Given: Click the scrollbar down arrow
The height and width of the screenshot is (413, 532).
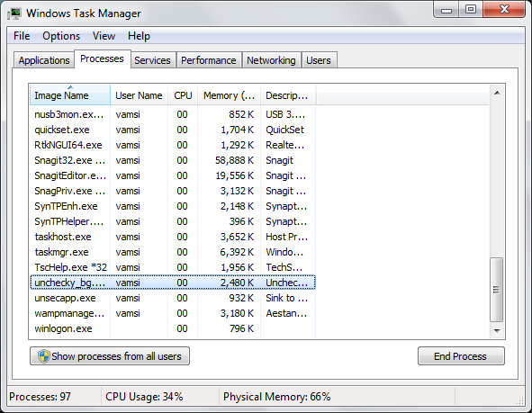Looking at the screenshot, I should click(x=497, y=330).
